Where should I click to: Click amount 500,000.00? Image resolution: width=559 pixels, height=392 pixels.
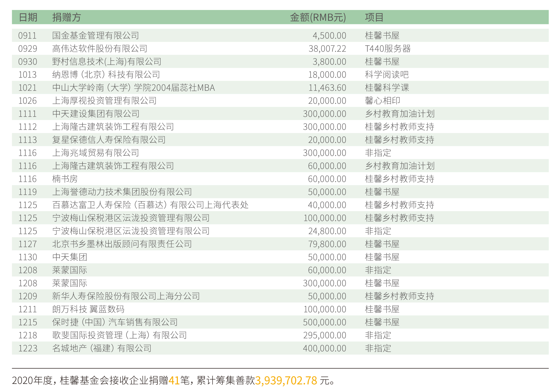coord(325,322)
